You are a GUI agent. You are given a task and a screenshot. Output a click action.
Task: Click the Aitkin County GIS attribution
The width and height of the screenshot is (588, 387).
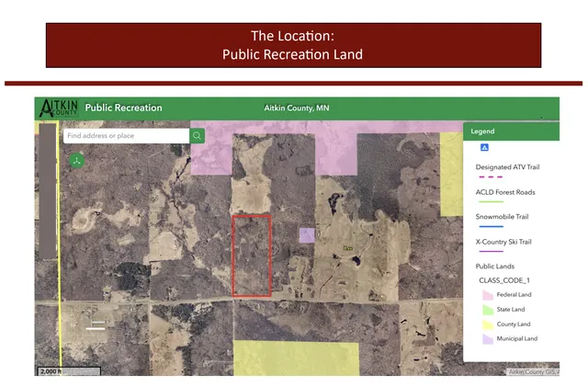[x=532, y=371]
